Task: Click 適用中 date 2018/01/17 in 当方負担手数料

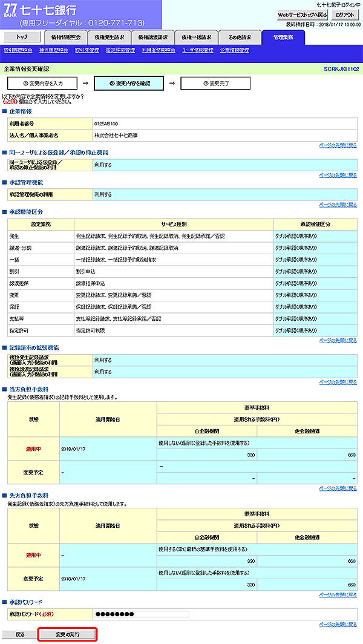Action: click(x=73, y=449)
